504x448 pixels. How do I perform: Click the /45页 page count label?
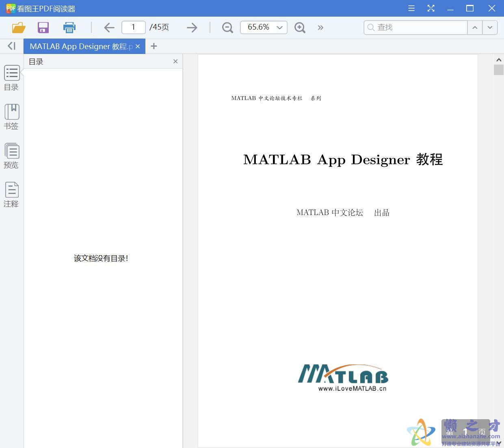coord(159,27)
